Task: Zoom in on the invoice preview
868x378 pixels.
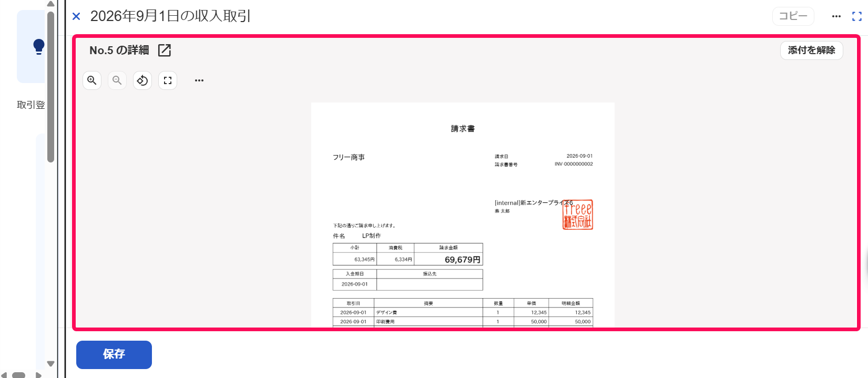Action: 92,80
